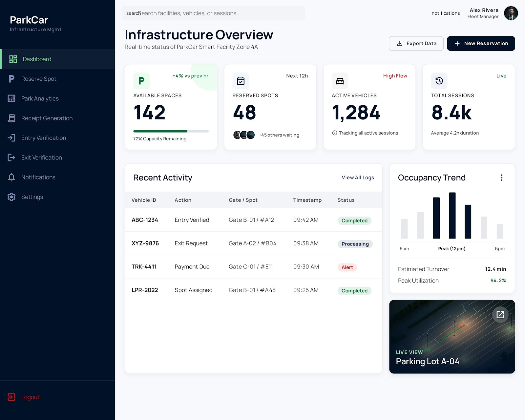The width and height of the screenshot is (525, 420).
Task: Select the Receipt Generation icon
Action: [11, 118]
